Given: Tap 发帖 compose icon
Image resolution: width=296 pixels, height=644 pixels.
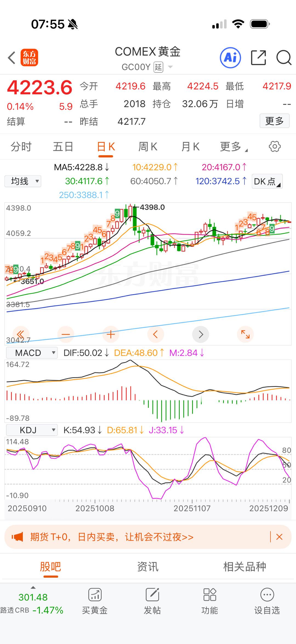Looking at the screenshot, I should [x=152, y=602].
